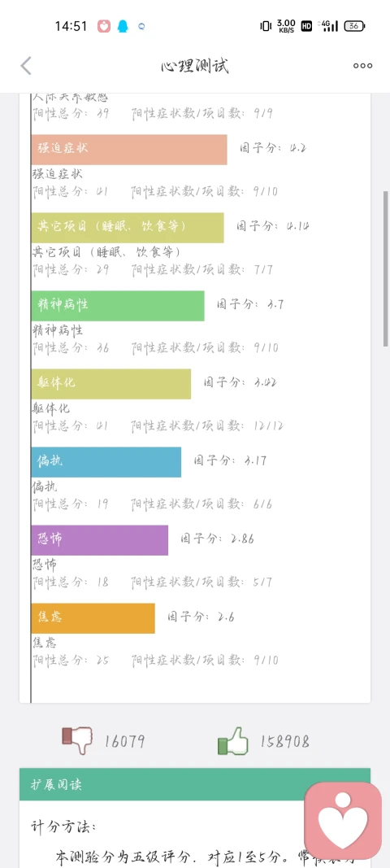Tap the thumbs-down dislike icon
Image resolution: width=390 pixels, height=868 pixels.
point(77,740)
